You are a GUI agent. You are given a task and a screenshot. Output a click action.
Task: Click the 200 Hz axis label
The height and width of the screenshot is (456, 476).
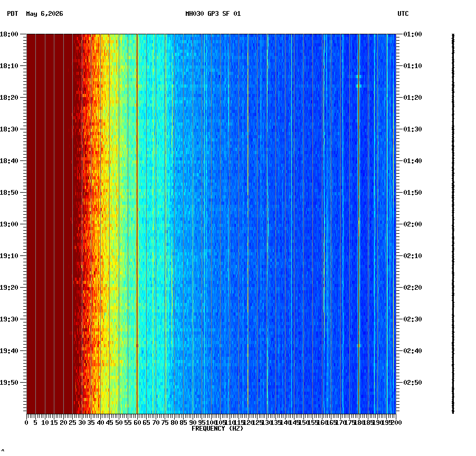pos(396,423)
